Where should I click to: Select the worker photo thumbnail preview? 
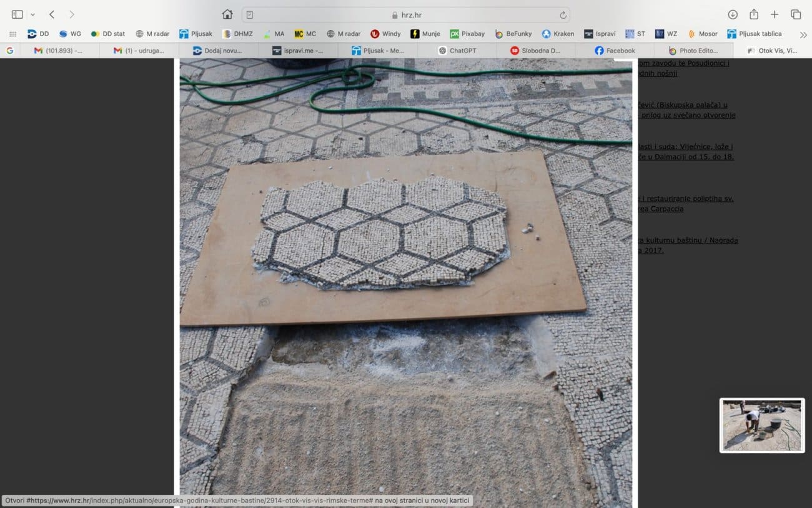762,426
